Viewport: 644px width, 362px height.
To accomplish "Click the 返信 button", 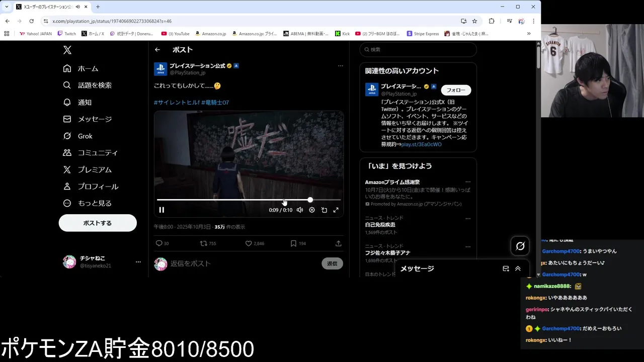I will pyautogui.click(x=332, y=263).
